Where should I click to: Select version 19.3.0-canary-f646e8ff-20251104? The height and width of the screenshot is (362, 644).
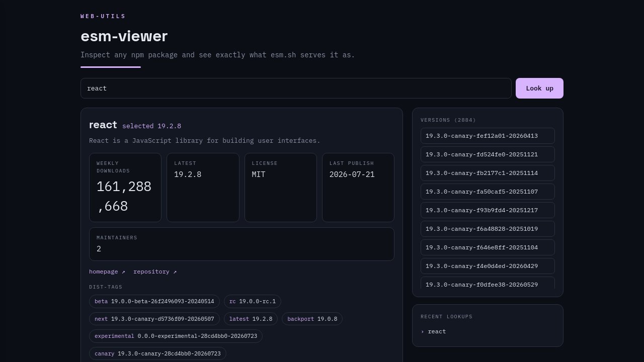point(488,247)
